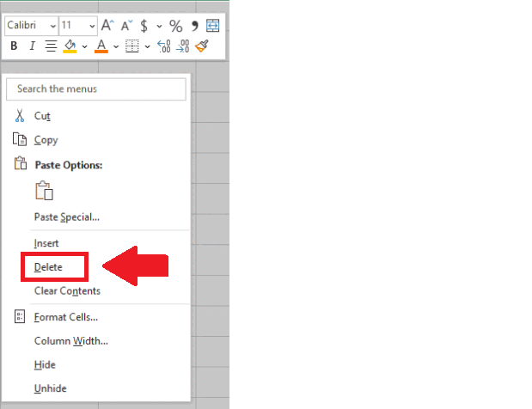Click the Decrease Font Size icon
This screenshot has width=532, height=409.
125,26
